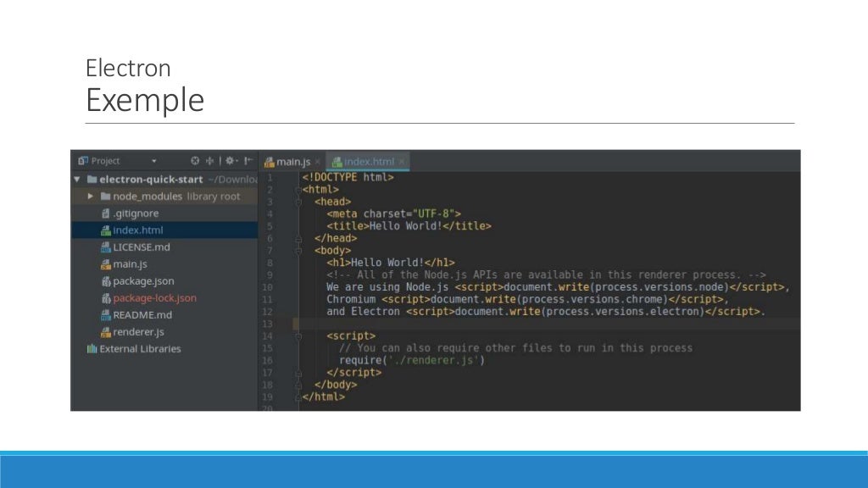Open package.json from the project tree

[143, 281]
